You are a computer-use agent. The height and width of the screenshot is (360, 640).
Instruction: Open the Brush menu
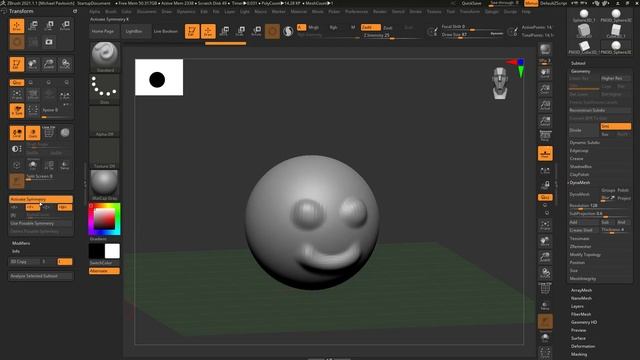111,12
